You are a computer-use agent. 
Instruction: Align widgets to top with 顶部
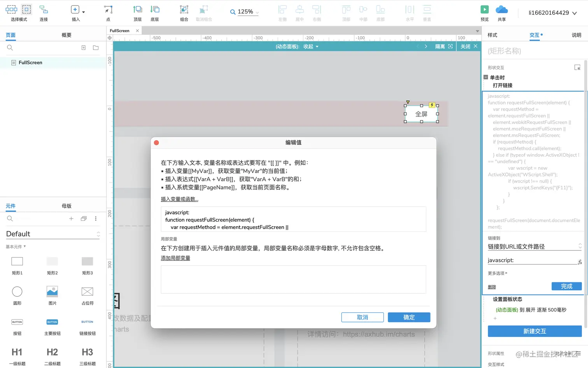point(346,13)
